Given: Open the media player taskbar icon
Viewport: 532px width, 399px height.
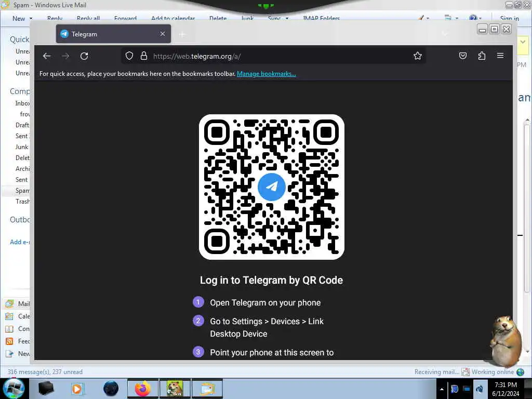Looking at the screenshot, I should (x=77, y=389).
